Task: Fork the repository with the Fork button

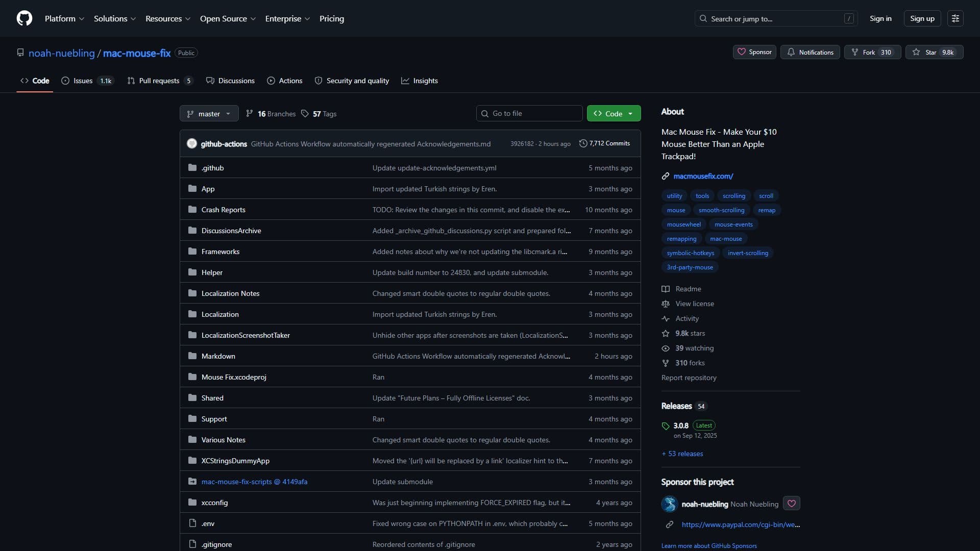Action: 873,52
